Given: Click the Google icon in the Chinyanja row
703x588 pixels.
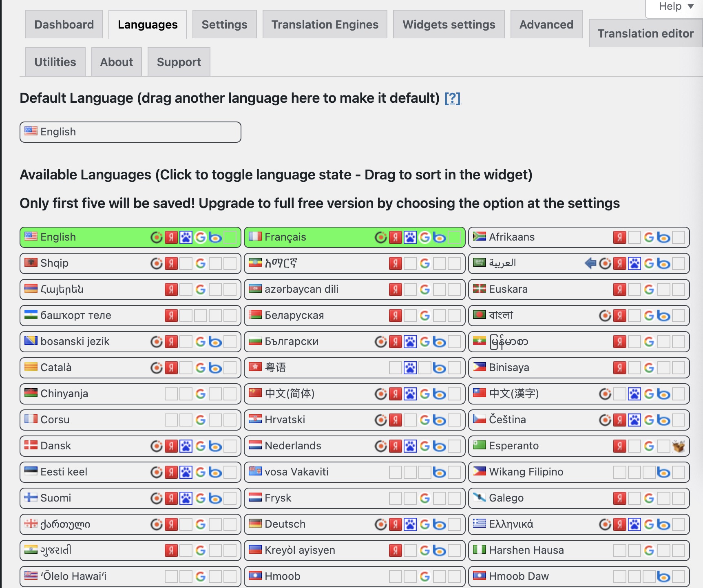Looking at the screenshot, I should click(x=200, y=394).
